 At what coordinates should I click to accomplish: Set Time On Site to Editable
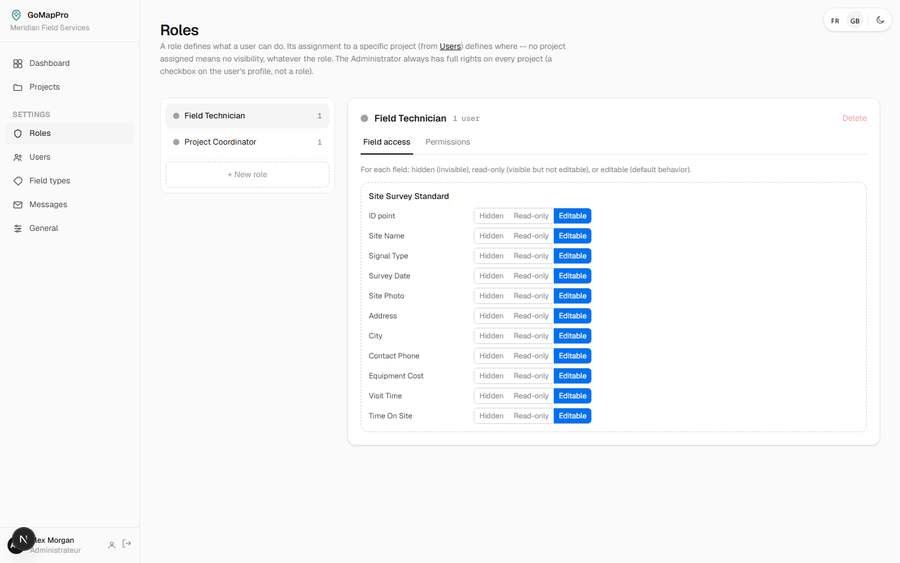pos(572,417)
